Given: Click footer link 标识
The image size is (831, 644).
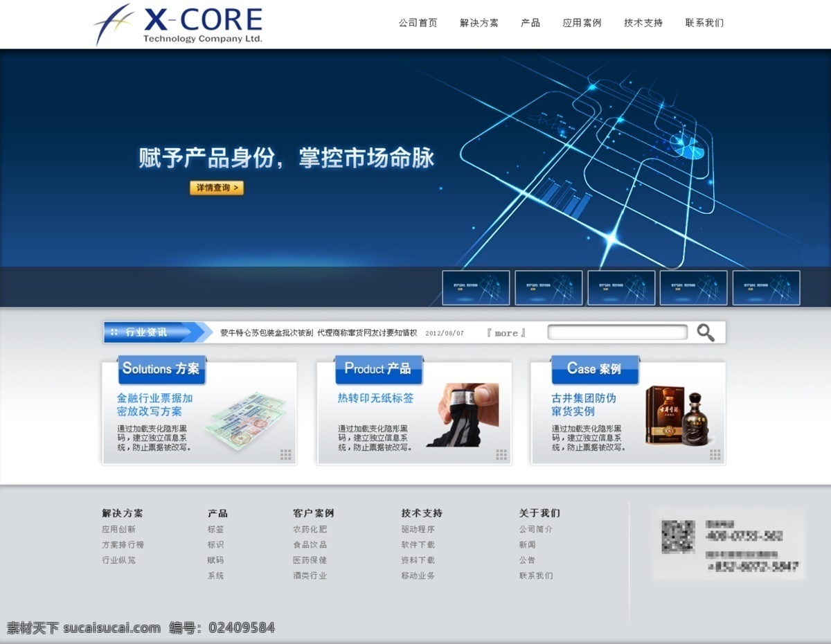Looking at the screenshot, I should tap(215, 544).
